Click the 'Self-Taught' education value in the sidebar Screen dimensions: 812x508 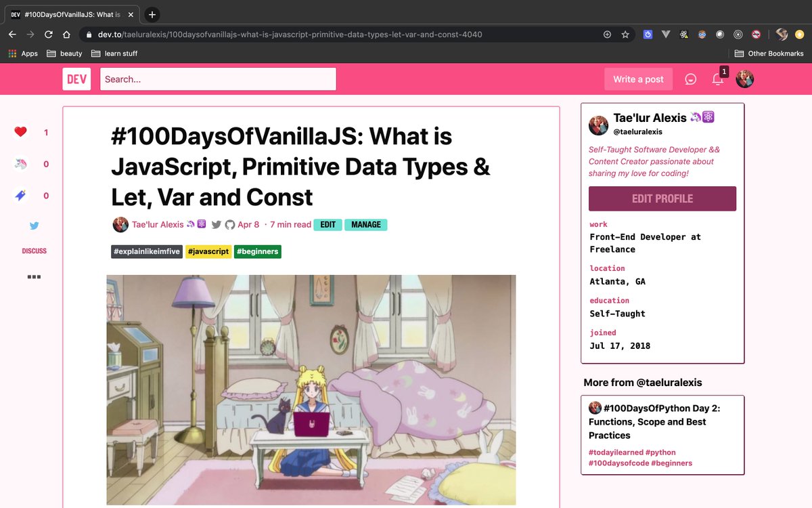point(617,314)
